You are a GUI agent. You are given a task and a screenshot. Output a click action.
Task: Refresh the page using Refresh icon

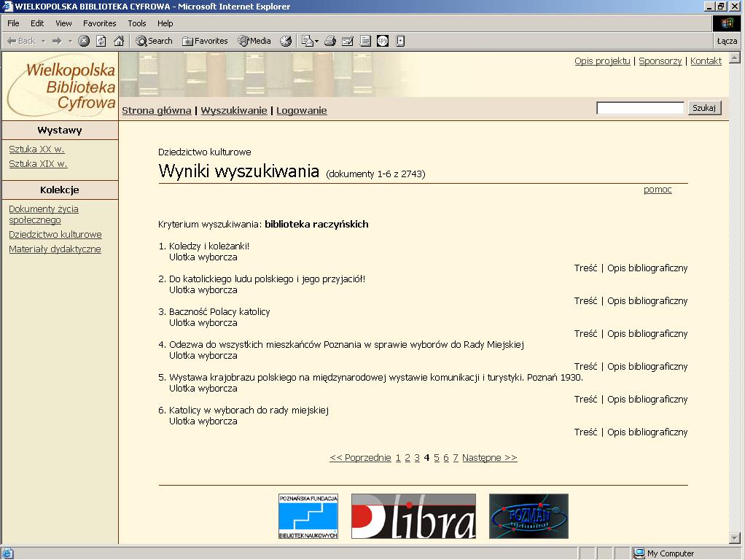pyautogui.click(x=101, y=42)
